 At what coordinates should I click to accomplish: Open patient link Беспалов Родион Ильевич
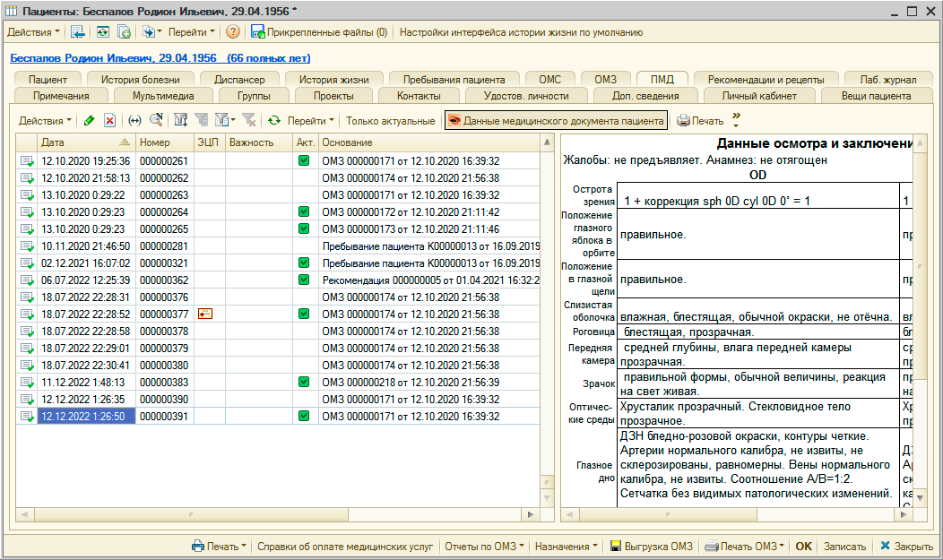(160, 58)
